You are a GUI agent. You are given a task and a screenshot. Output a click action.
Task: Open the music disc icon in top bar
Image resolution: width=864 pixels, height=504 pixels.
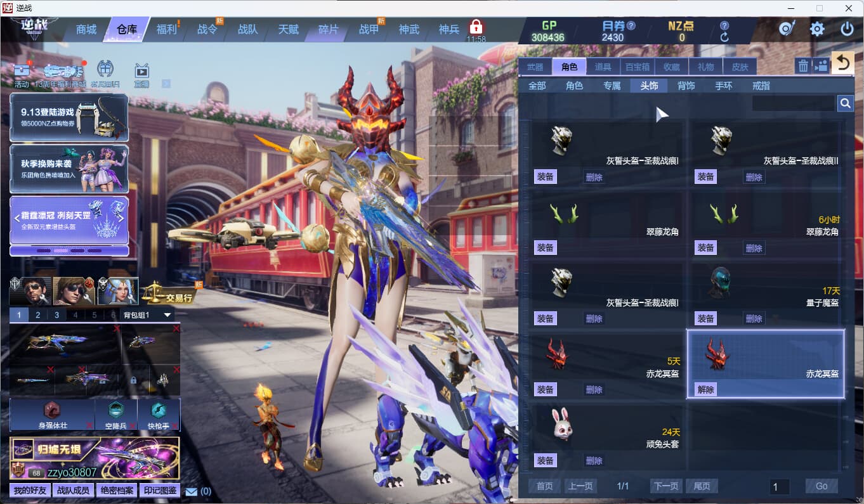tap(787, 29)
